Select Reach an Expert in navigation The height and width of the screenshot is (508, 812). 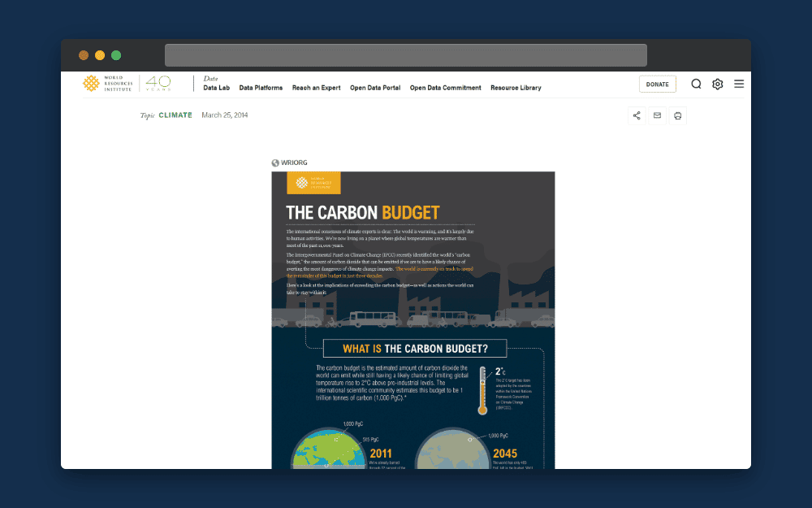coord(317,88)
